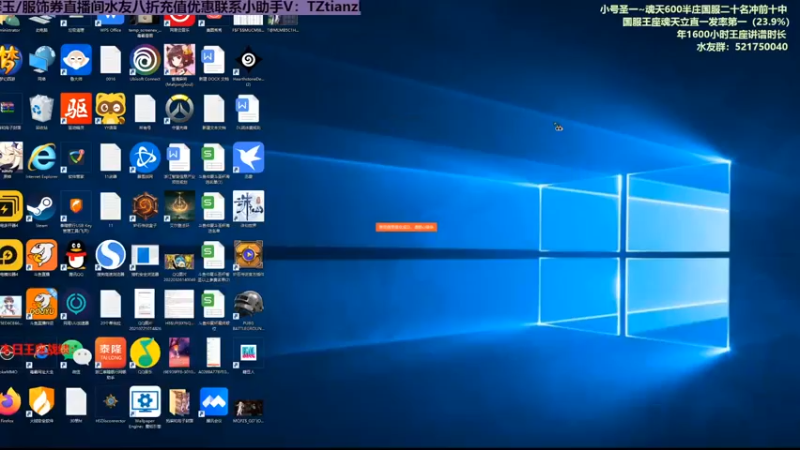Launch the QQ Music yellow note icon

pyautogui.click(x=145, y=352)
